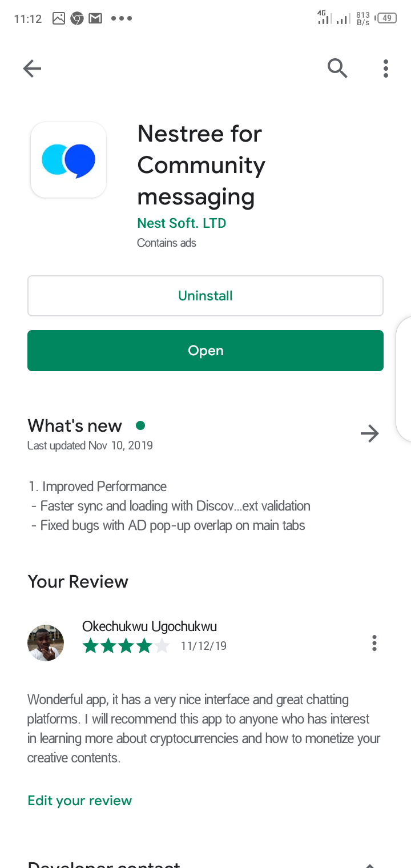Tap the Gmail notification icon in status bar
411x868 pixels.
tap(95, 19)
